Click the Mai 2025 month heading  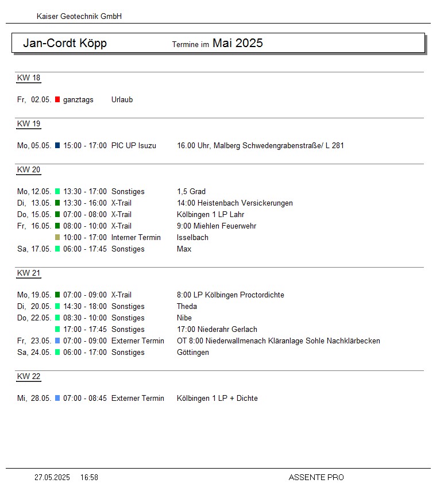(237, 43)
